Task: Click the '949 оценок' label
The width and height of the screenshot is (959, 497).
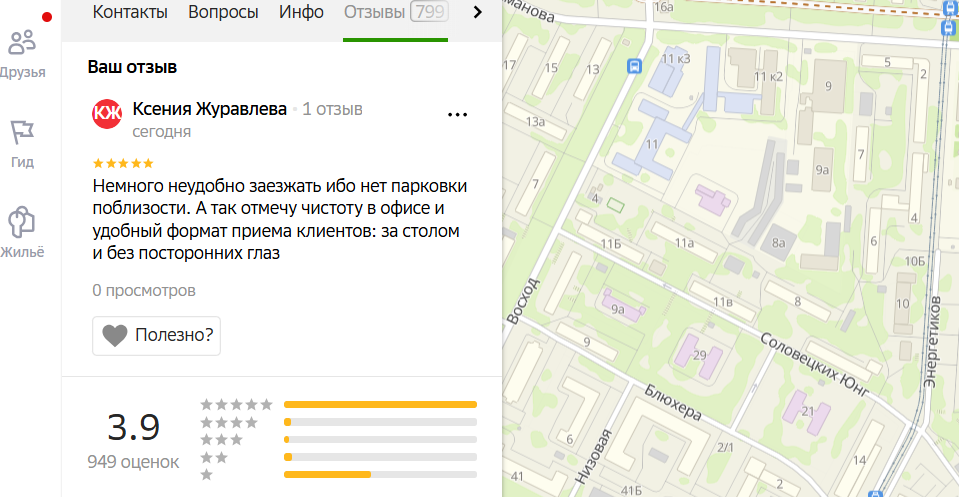Action: tap(133, 462)
